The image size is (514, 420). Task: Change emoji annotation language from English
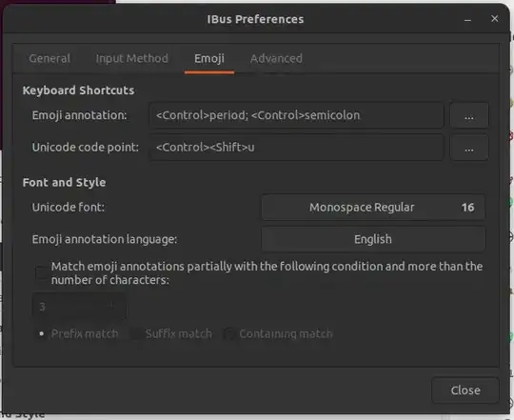[x=373, y=239]
